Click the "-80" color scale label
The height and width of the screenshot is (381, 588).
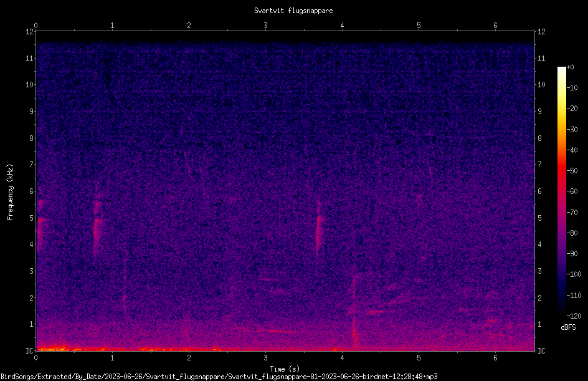572,233
